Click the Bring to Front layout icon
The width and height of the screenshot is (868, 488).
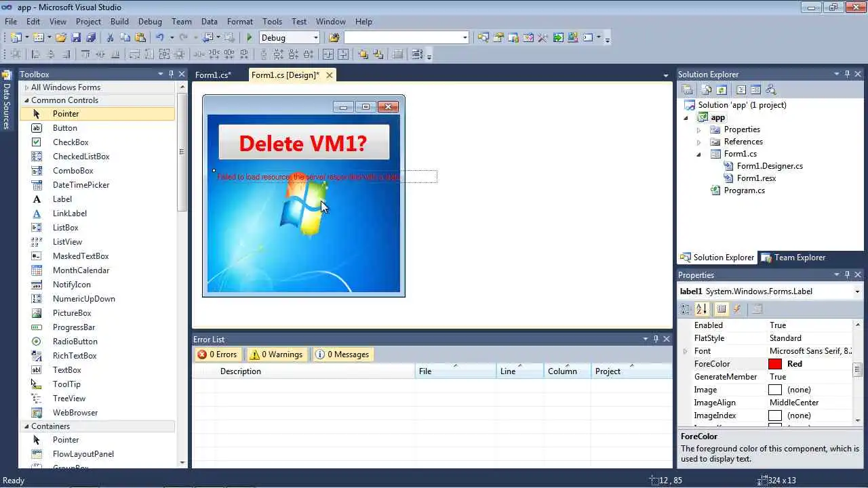coord(363,54)
